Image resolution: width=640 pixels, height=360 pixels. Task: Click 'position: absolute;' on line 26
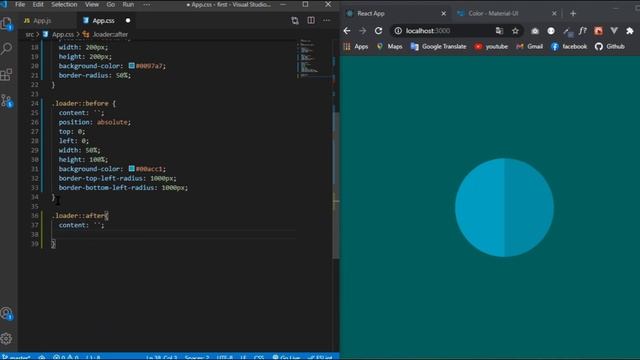click(95, 122)
